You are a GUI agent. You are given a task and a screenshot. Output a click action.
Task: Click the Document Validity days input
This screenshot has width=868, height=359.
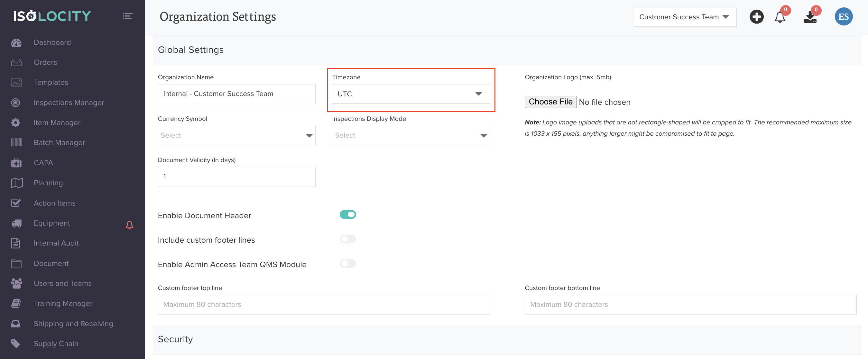[236, 177]
